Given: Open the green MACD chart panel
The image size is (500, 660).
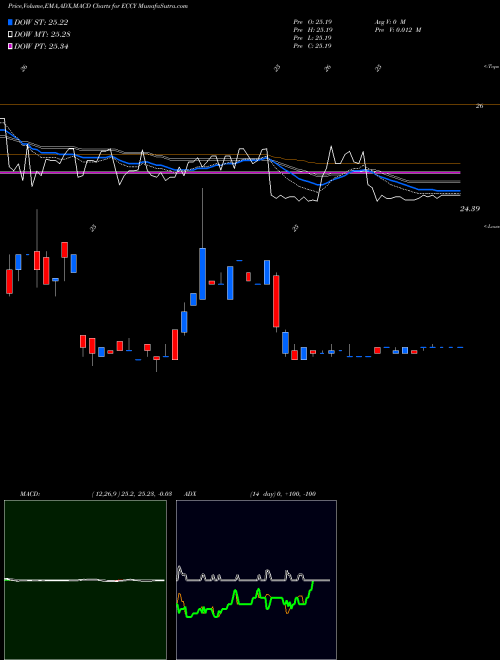Looking at the screenshot, I should [x=85, y=580].
